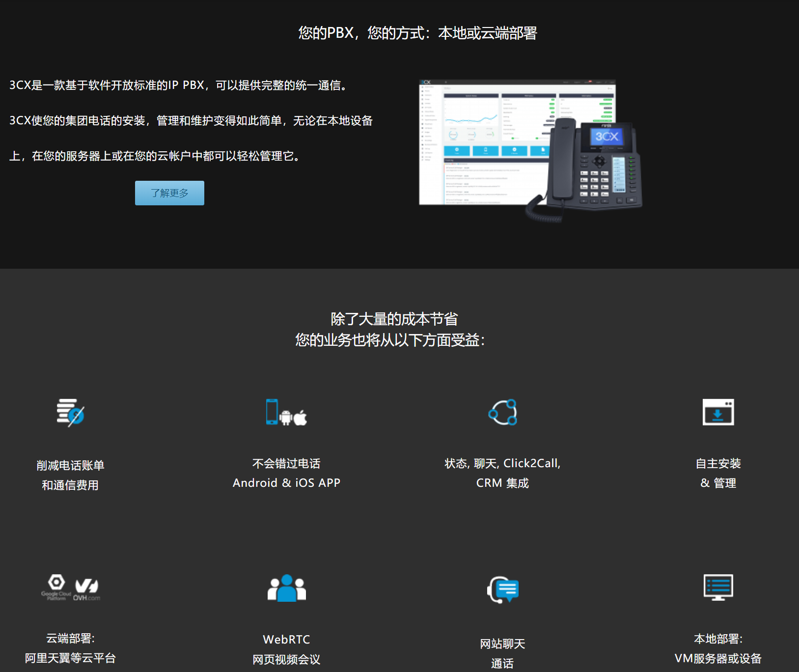Click the CRM integration share icon
This screenshot has height=672, width=799.
tap(503, 412)
